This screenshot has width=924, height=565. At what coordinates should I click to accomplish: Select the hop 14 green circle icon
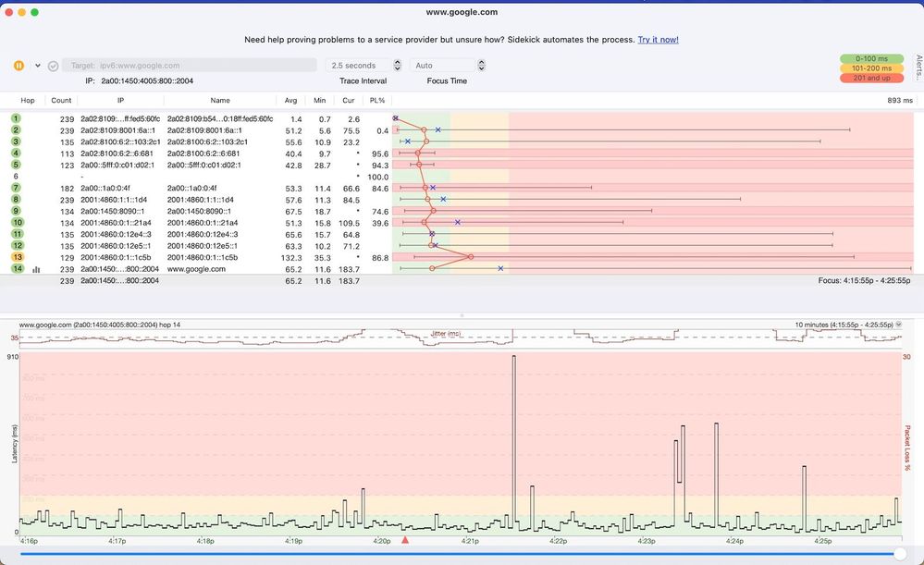[17, 269]
